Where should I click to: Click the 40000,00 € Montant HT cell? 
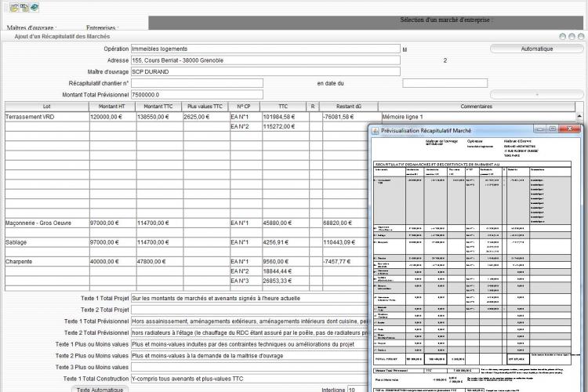point(113,261)
